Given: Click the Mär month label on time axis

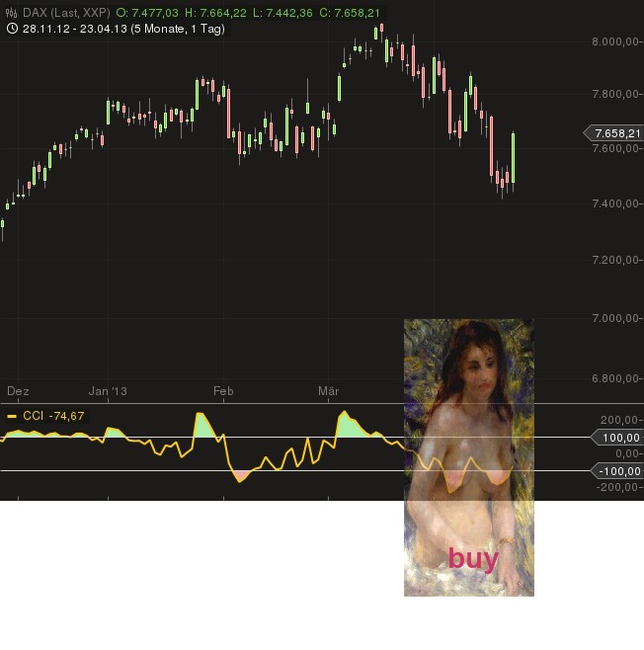Looking at the screenshot, I should pyautogui.click(x=329, y=391).
